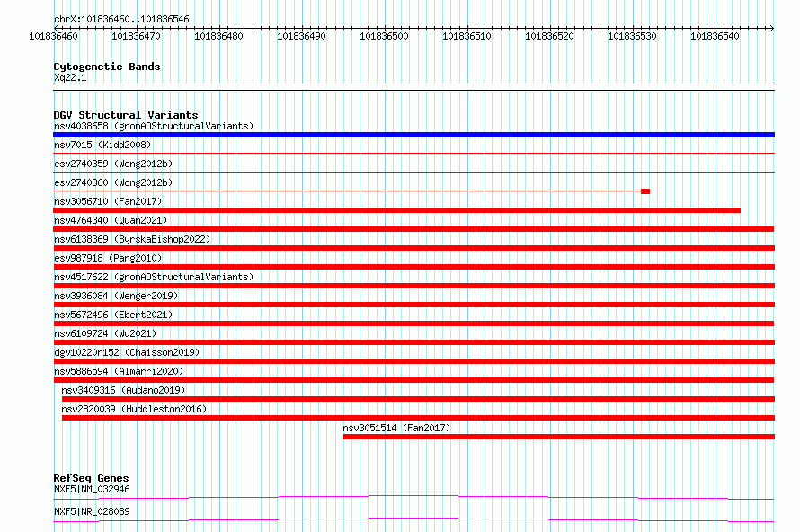Open variant nsv4517622 (gnomADStructuralVariants) label
800x532 pixels.
pyautogui.click(x=154, y=277)
